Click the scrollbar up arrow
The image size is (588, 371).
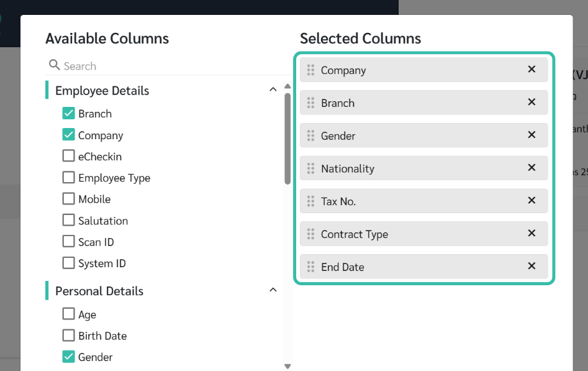pos(287,86)
